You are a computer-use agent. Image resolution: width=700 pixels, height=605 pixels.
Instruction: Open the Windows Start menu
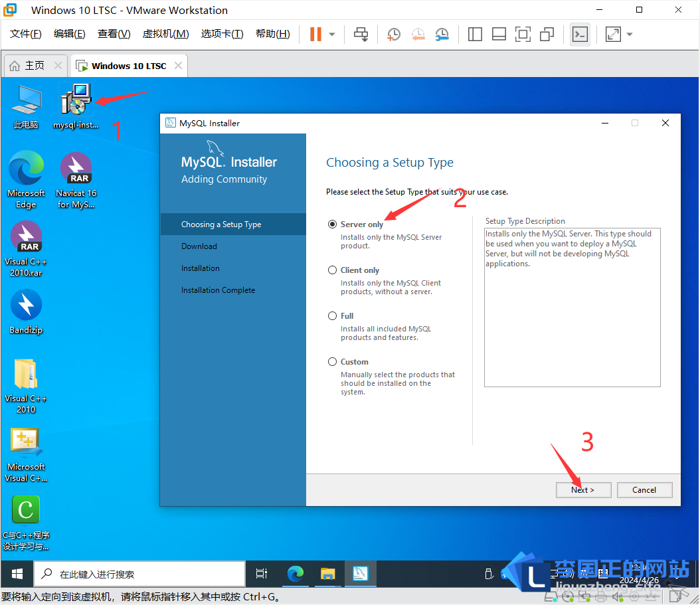tap(17, 574)
